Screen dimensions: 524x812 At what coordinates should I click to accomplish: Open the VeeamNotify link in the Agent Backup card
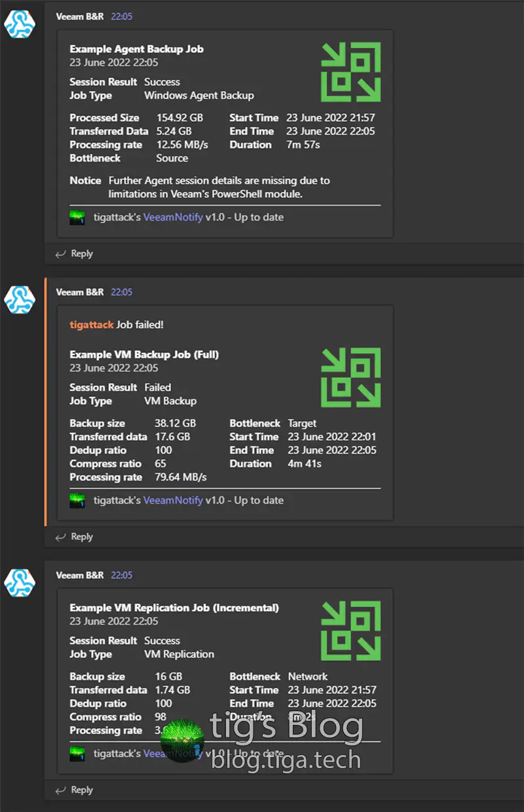pyautogui.click(x=173, y=217)
